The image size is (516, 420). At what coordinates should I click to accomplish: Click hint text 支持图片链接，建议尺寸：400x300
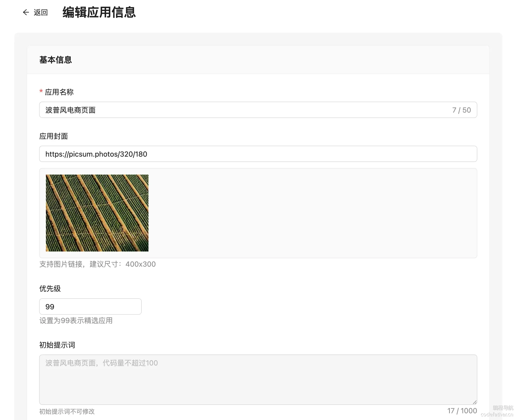click(97, 264)
